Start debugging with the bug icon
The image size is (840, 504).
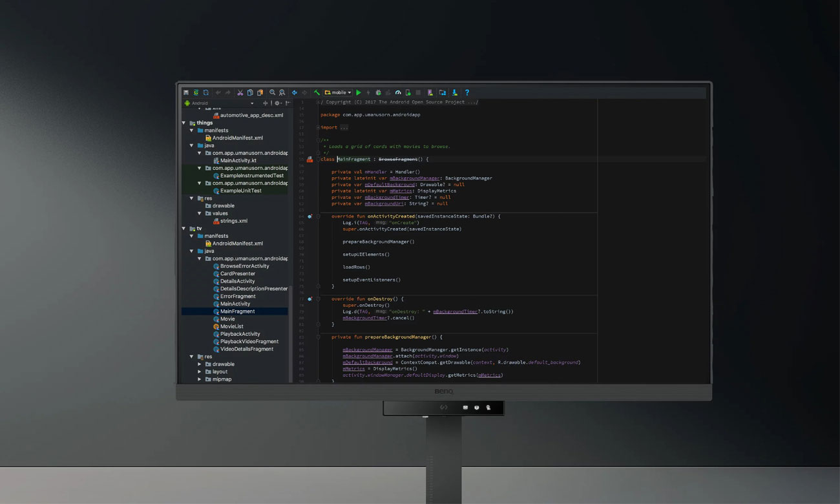379,92
